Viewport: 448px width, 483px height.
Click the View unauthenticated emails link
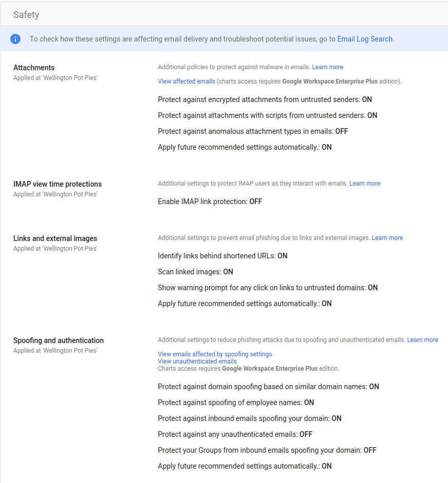click(x=197, y=361)
